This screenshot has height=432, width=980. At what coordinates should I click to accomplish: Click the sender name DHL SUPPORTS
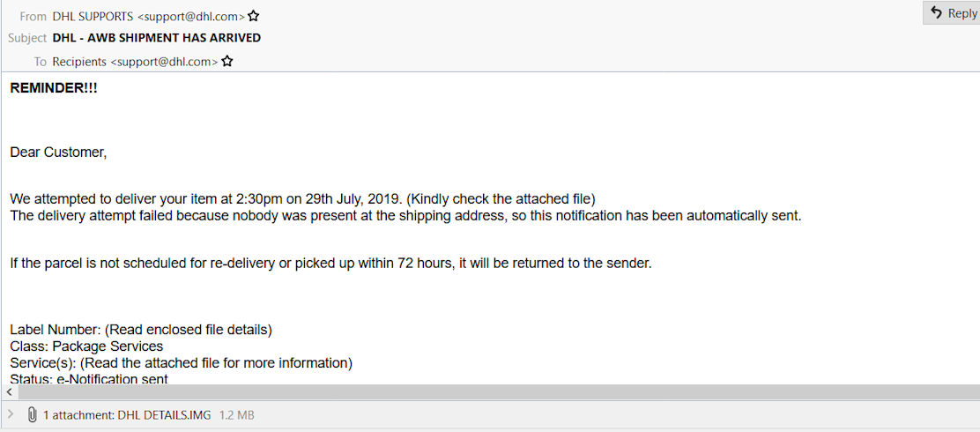click(x=93, y=16)
